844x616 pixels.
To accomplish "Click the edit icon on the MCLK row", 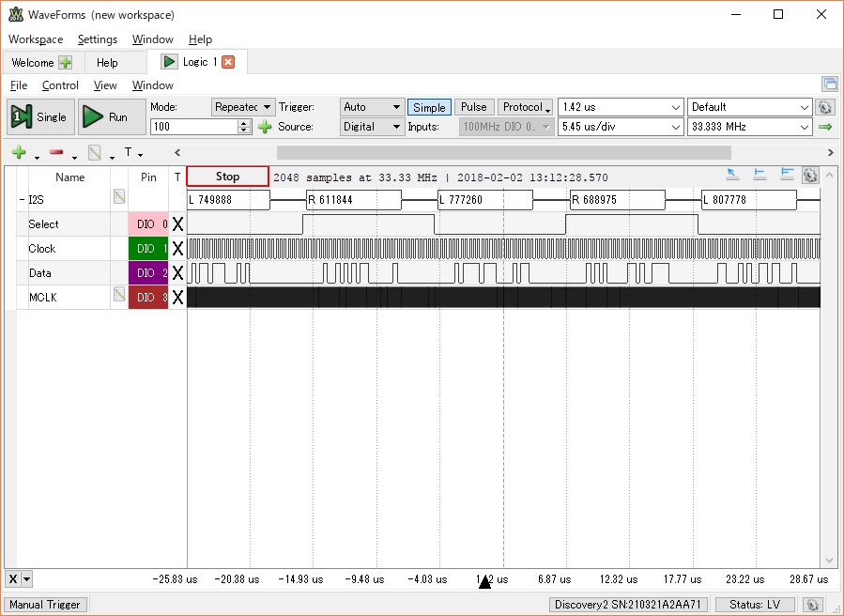I will click(119, 294).
